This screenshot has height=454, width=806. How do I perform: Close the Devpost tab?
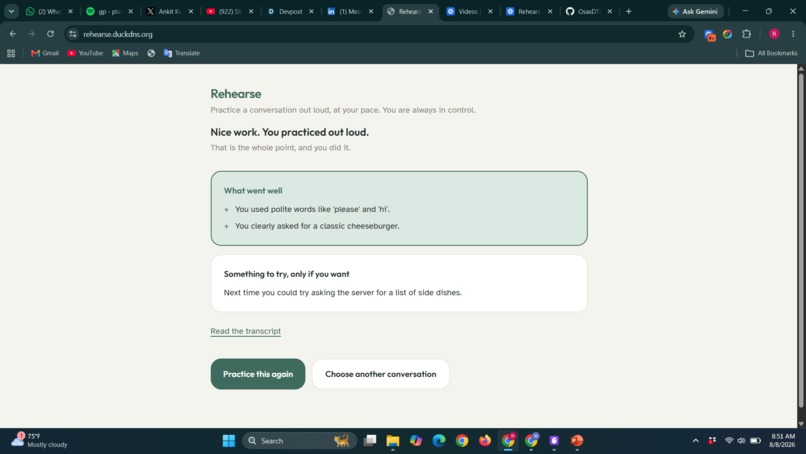coord(311,11)
